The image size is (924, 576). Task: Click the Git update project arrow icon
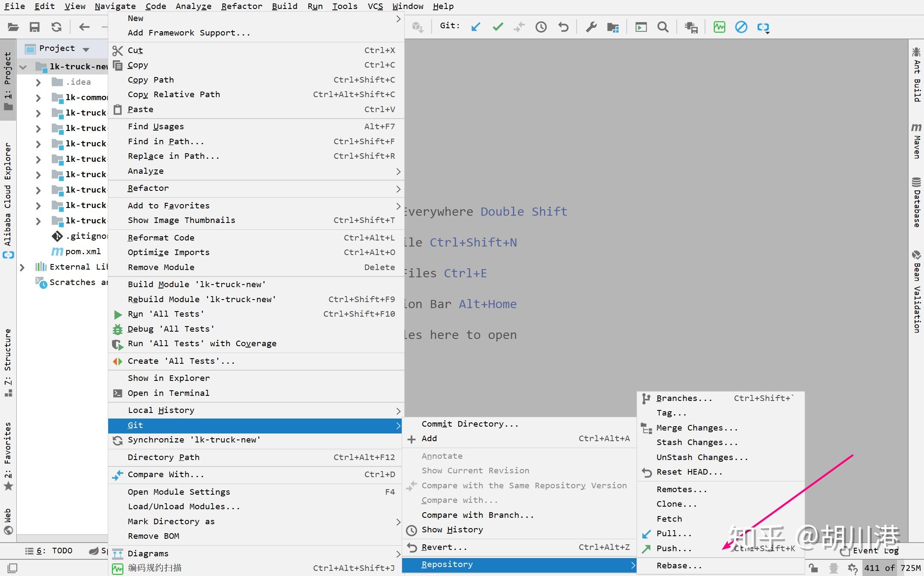(x=475, y=27)
